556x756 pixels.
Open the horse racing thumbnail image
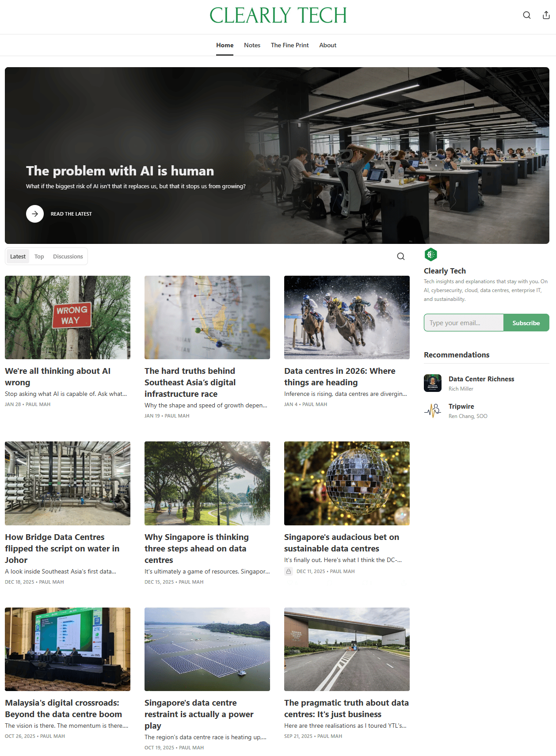pos(347,317)
